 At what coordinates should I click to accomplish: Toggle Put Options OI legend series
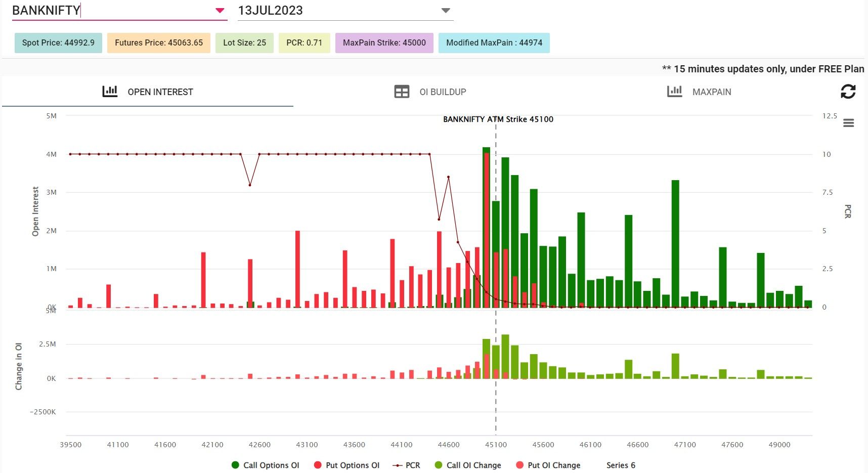tap(347, 465)
